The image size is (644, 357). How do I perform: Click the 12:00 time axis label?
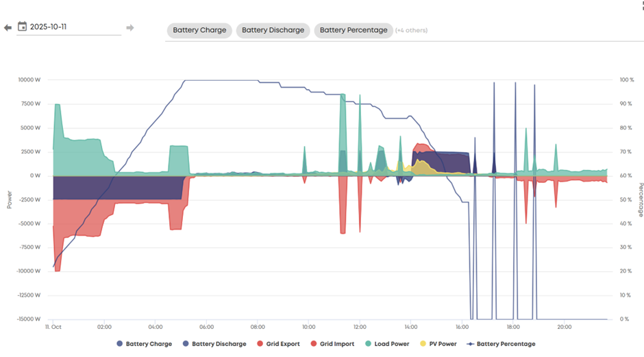tap(360, 327)
